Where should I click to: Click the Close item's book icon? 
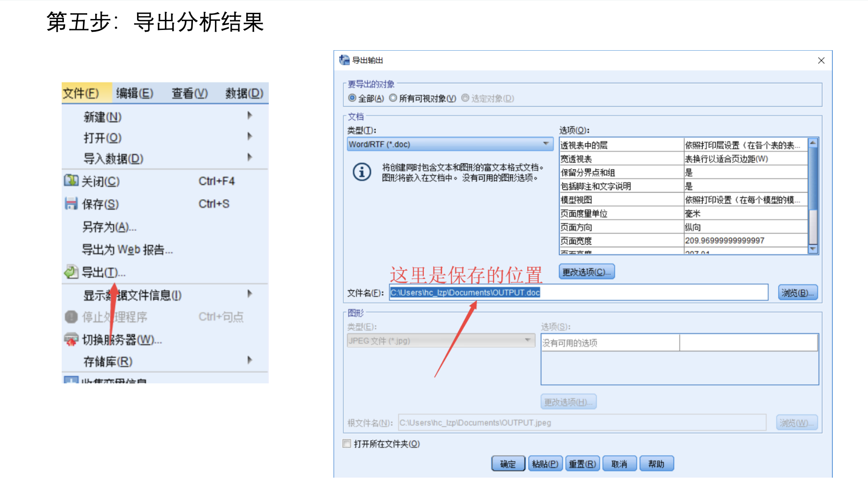click(x=71, y=181)
